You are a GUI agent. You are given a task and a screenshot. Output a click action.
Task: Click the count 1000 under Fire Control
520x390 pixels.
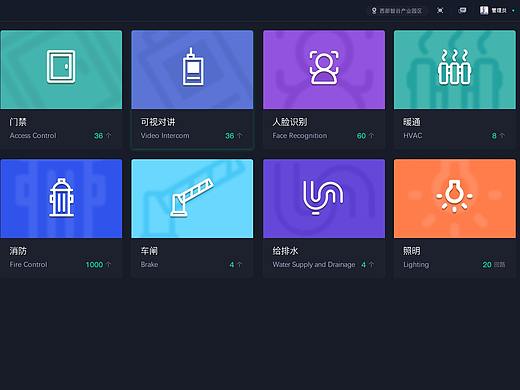(x=94, y=265)
